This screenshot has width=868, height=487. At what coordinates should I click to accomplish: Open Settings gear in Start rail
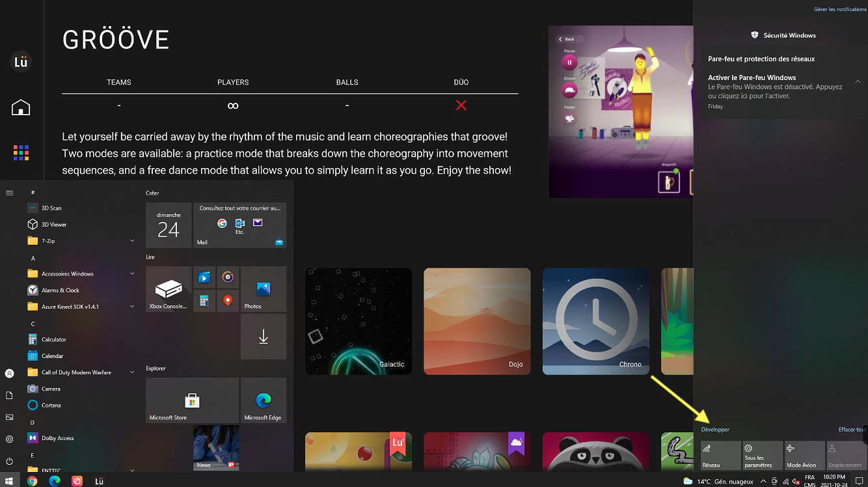point(9,439)
